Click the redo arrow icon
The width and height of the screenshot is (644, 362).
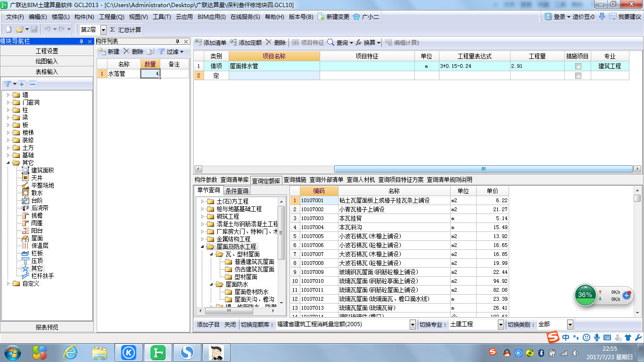point(61,29)
